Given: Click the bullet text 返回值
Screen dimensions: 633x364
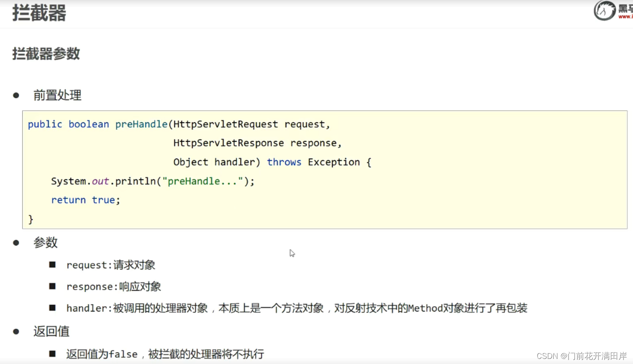Looking at the screenshot, I should click(x=51, y=331).
